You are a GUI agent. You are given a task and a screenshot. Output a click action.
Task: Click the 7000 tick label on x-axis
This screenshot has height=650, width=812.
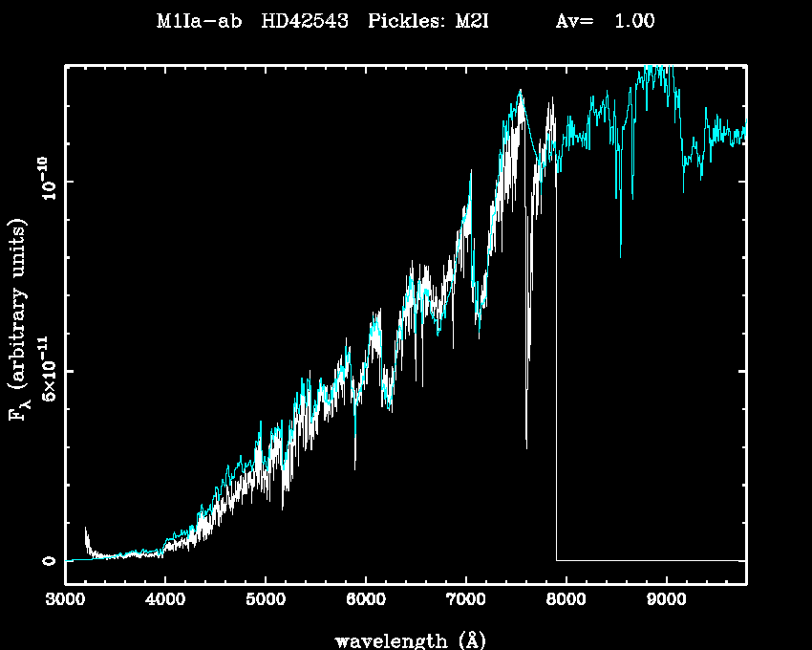[465, 600]
